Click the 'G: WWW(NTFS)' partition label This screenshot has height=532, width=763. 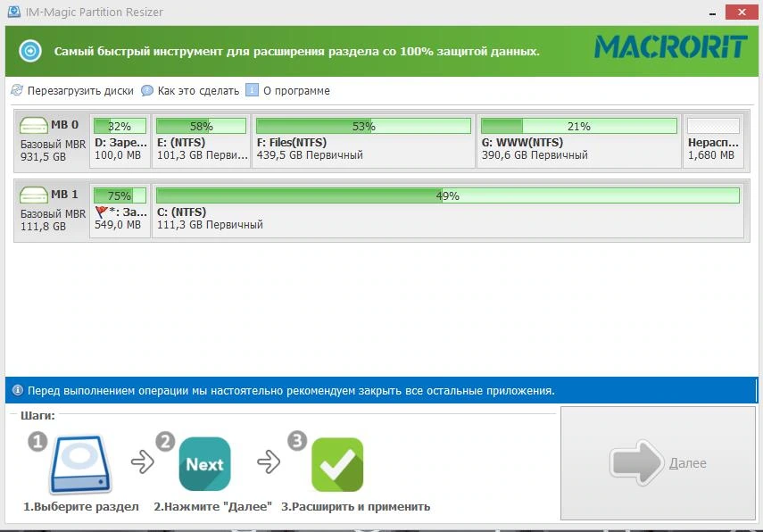pyautogui.click(x=522, y=143)
